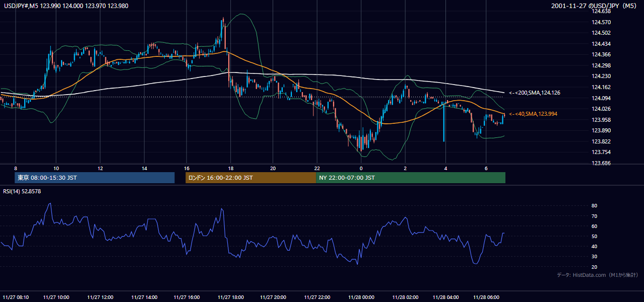Click price axis value 124.570
The height and width of the screenshot is (302, 644).
(x=601, y=22)
